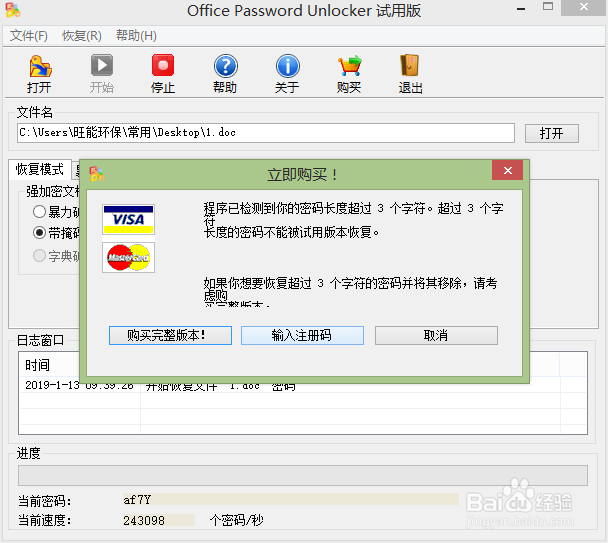Click the VISA card image in dialog
The width and height of the screenshot is (608, 543).
click(x=128, y=219)
